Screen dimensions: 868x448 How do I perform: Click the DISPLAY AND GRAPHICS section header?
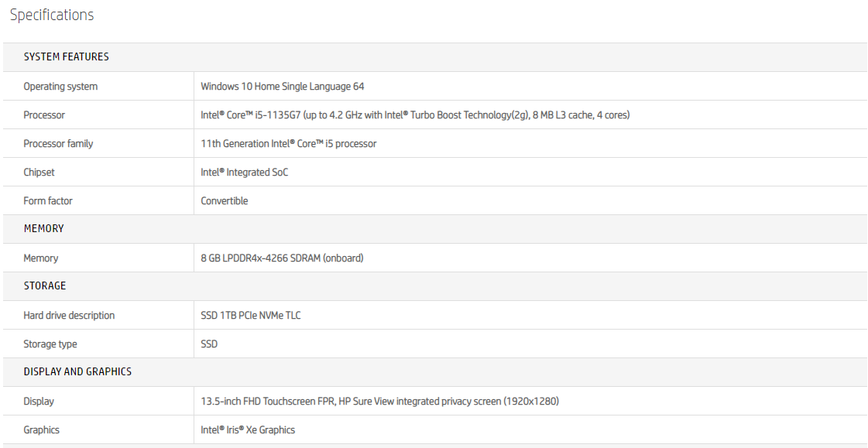[77, 372]
